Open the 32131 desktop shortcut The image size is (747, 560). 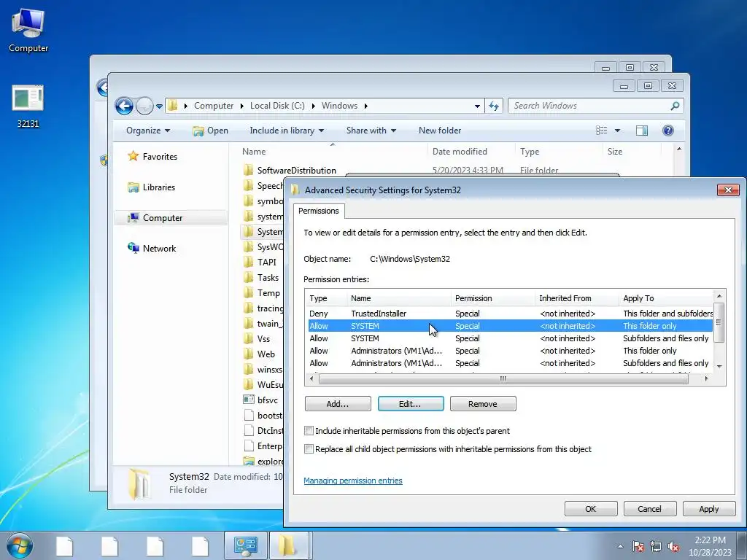click(x=28, y=106)
